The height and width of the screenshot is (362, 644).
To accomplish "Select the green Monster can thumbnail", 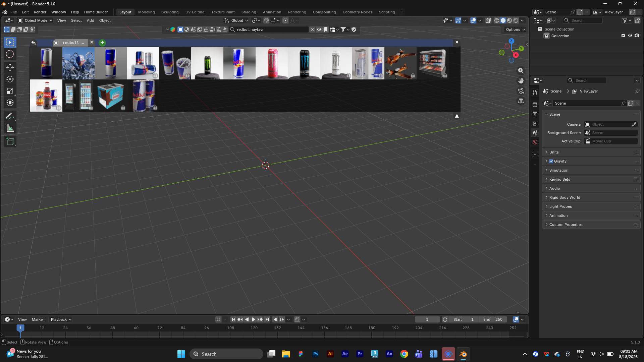I will [x=207, y=63].
